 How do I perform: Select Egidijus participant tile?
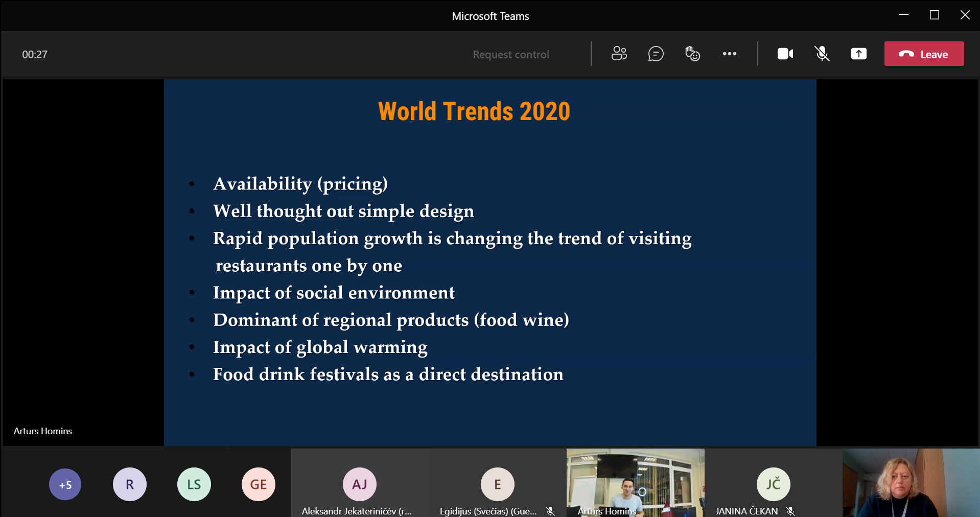click(498, 483)
